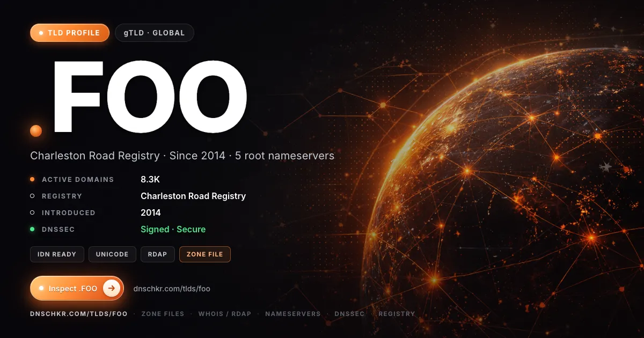Click the orange dot beside ACTIVE DOMAINS
Viewport: 644px width, 338px height.
coord(32,180)
